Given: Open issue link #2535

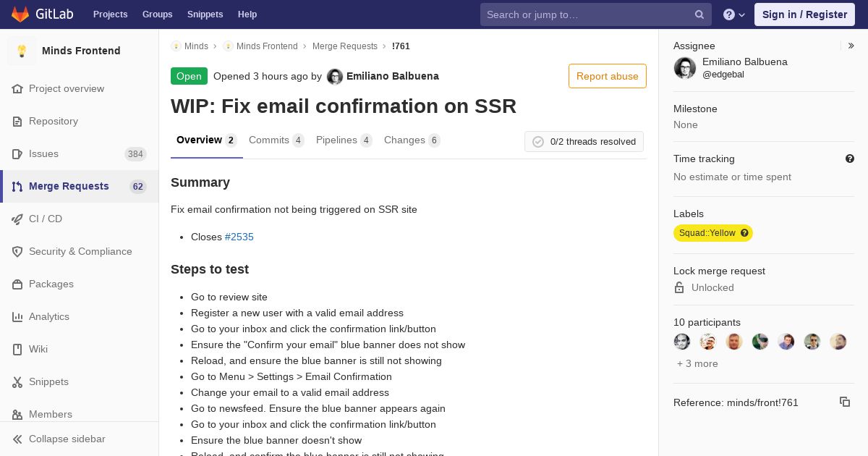Looking at the screenshot, I should (239, 237).
